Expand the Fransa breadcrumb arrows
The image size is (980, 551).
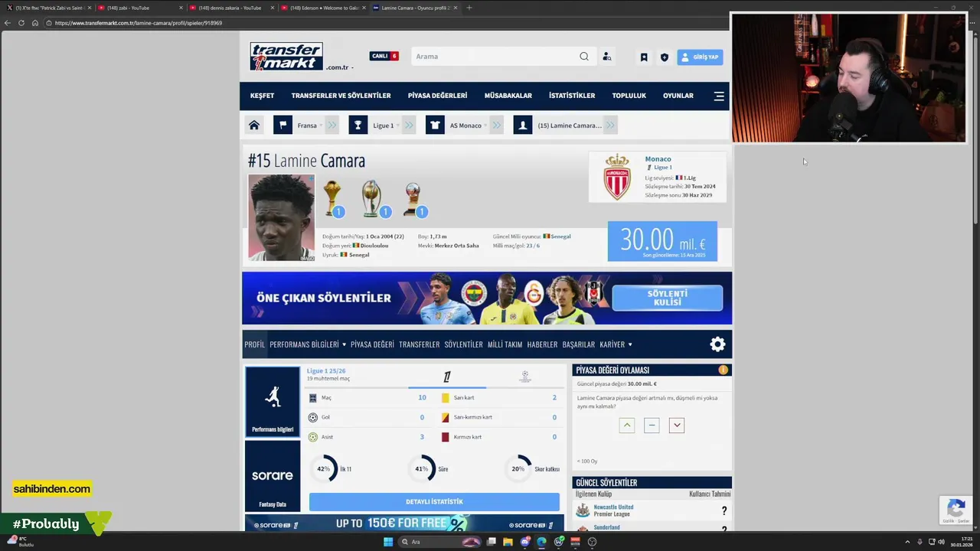pos(332,126)
